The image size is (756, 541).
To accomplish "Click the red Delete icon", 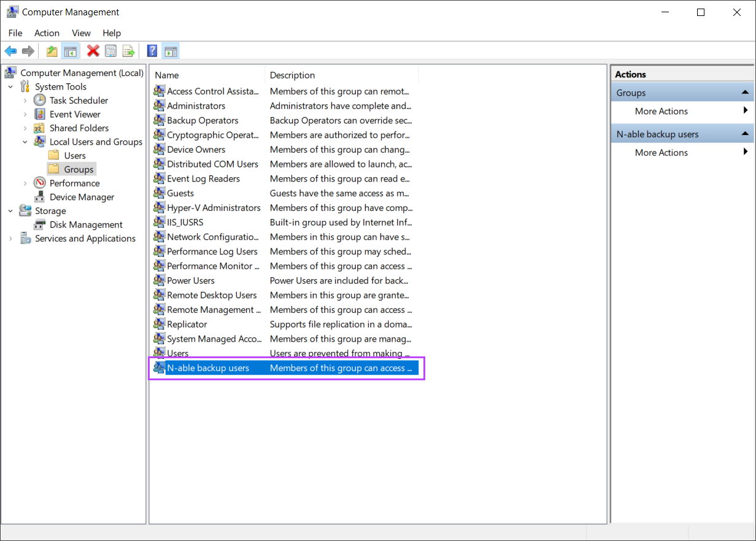I will point(93,52).
